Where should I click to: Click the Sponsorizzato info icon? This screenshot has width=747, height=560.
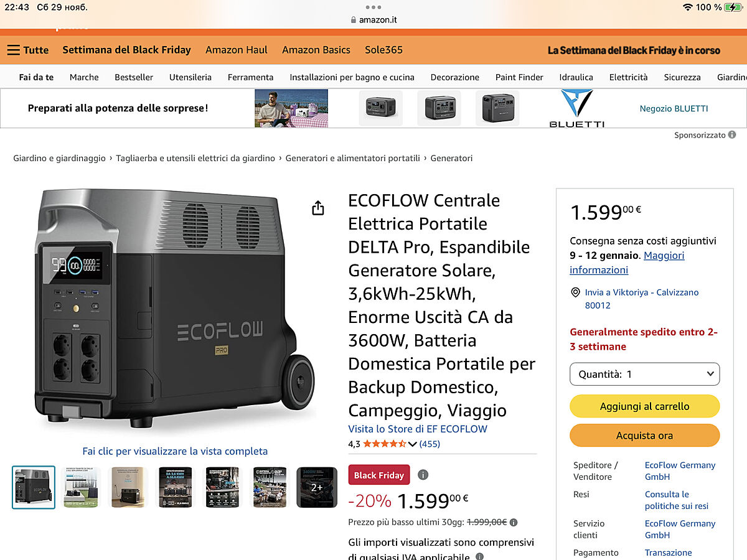pyautogui.click(x=732, y=135)
